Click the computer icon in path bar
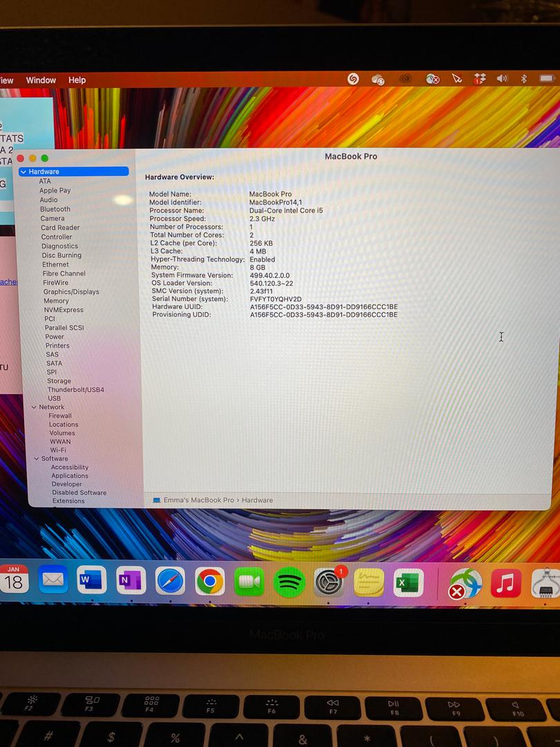The height and width of the screenshot is (747, 560). [x=157, y=500]
